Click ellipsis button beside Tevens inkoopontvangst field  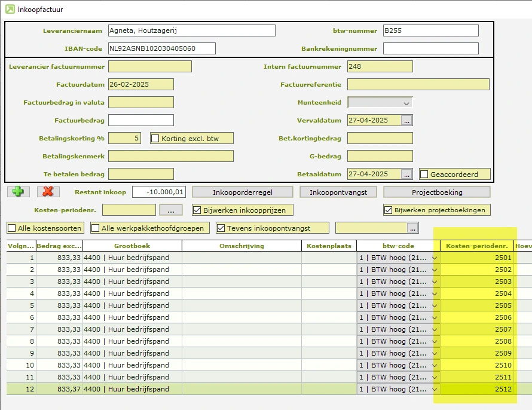[x=412, y=228]
